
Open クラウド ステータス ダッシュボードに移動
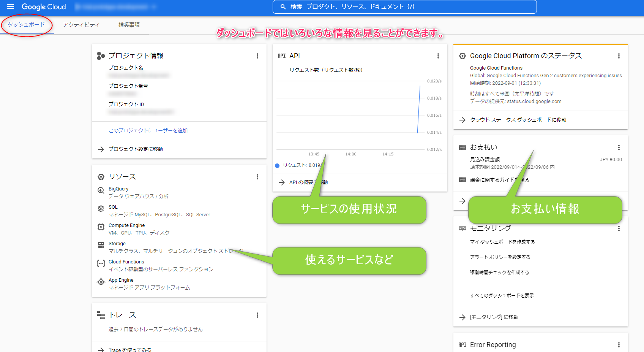[518, 120]
